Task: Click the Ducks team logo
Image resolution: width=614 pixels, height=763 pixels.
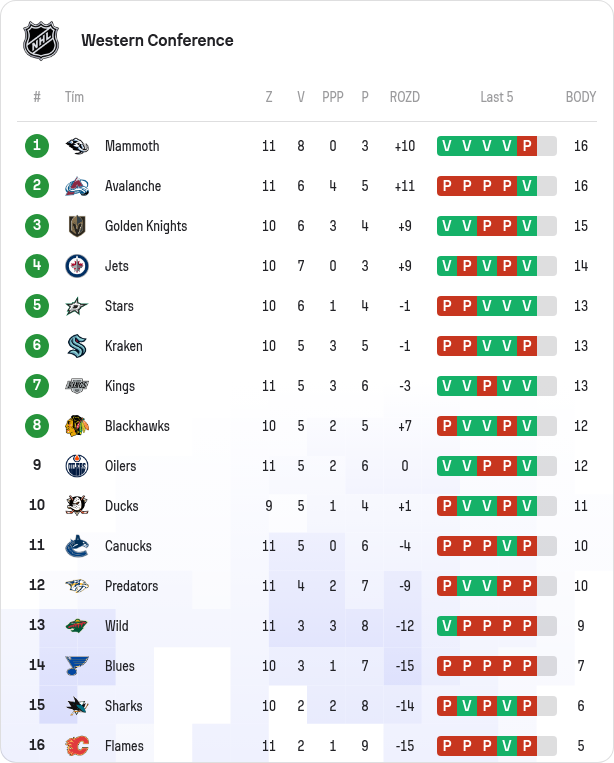Action: click(x=77, y=506)
